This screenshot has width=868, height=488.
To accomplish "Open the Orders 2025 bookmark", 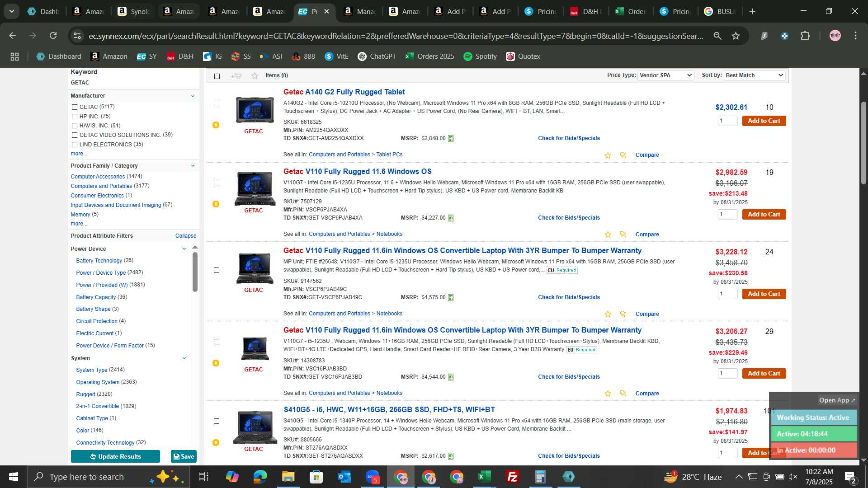I will coord(429,56).
